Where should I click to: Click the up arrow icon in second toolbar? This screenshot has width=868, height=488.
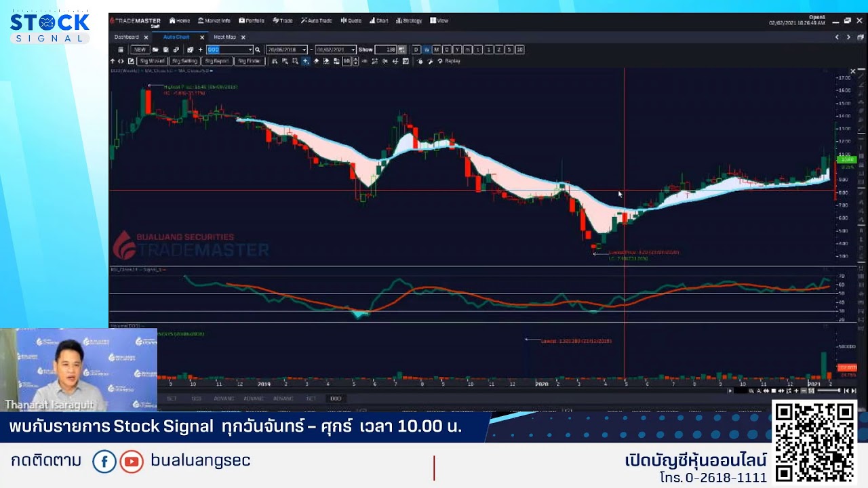[x=113, y=61]
